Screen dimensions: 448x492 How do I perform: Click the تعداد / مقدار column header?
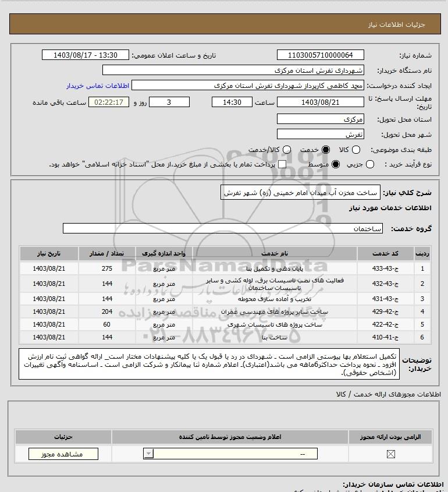coord(106,253)
